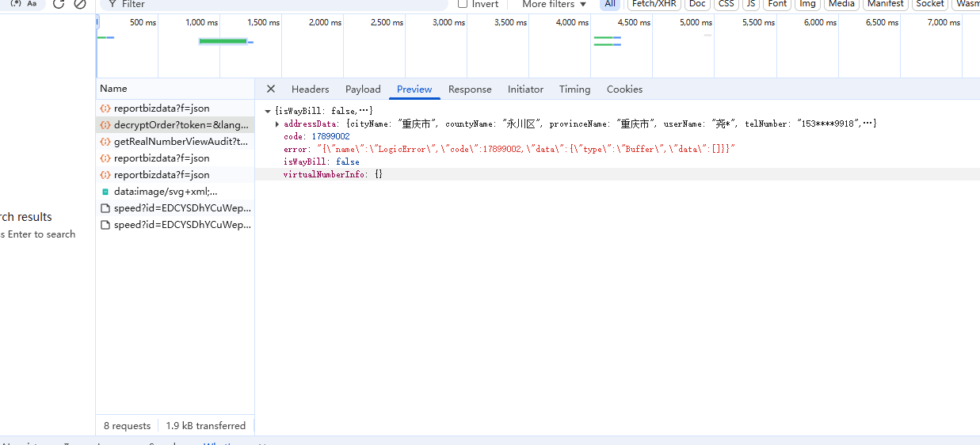Image resolution: width=980 pixels, height=445 pixels.
Task: Select the Preview tab
Action: (414, 89)
